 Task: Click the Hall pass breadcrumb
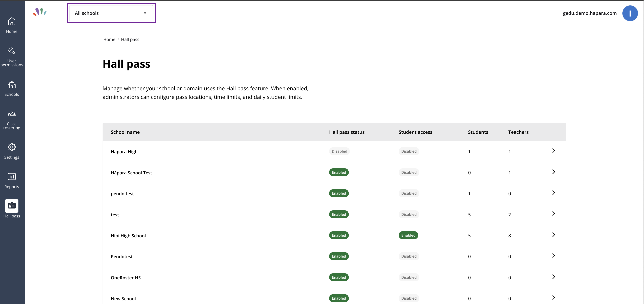tap(130, 40)
